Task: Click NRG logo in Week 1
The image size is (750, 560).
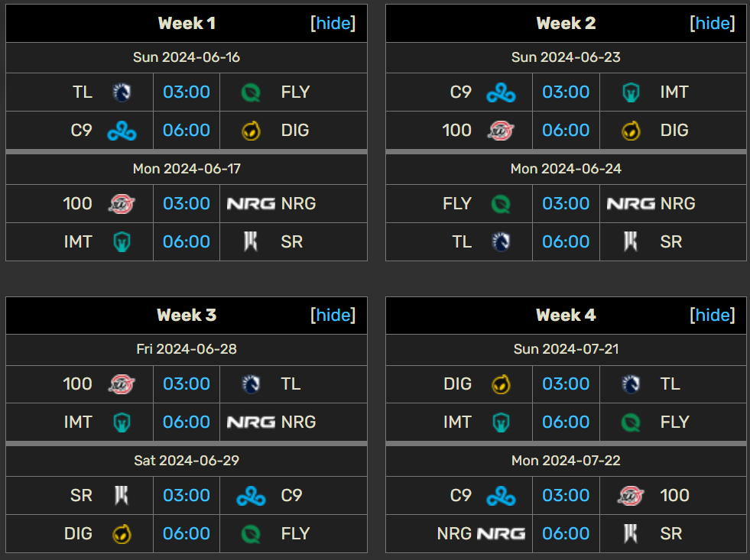Action: tap(250, 204)
